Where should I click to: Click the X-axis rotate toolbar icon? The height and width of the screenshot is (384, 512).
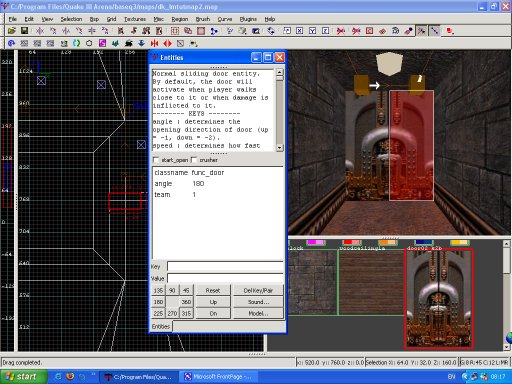tap(53, 31)
